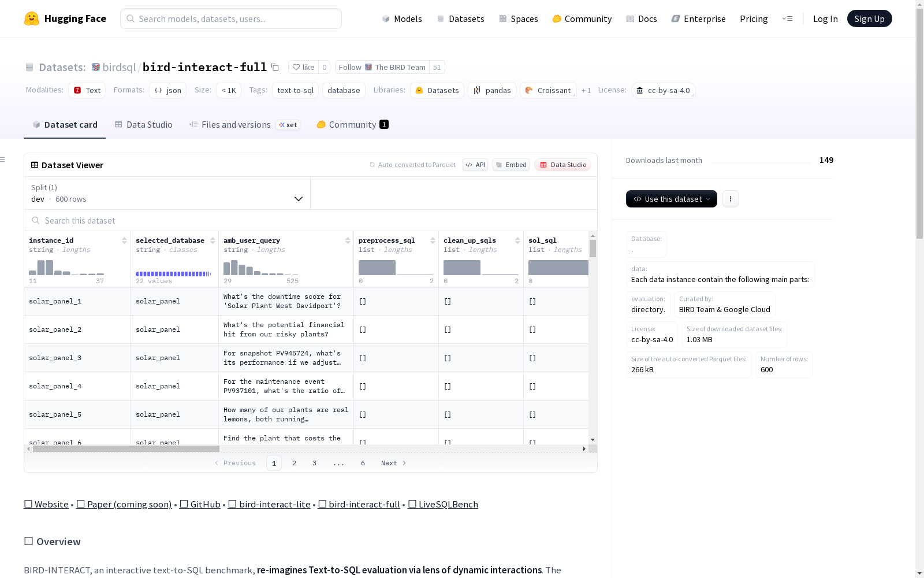Open the more navigation menu icon

pos(787,18)
